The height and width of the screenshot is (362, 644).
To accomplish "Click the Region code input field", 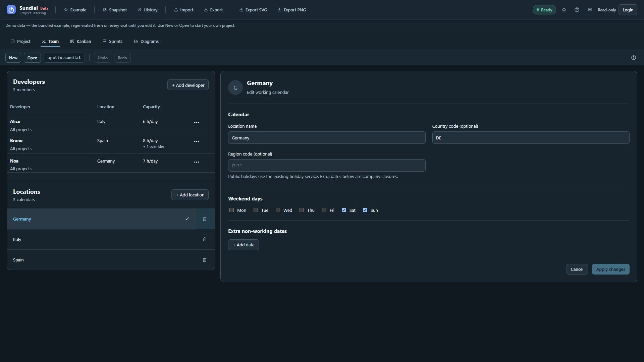I will coord(327,166).
